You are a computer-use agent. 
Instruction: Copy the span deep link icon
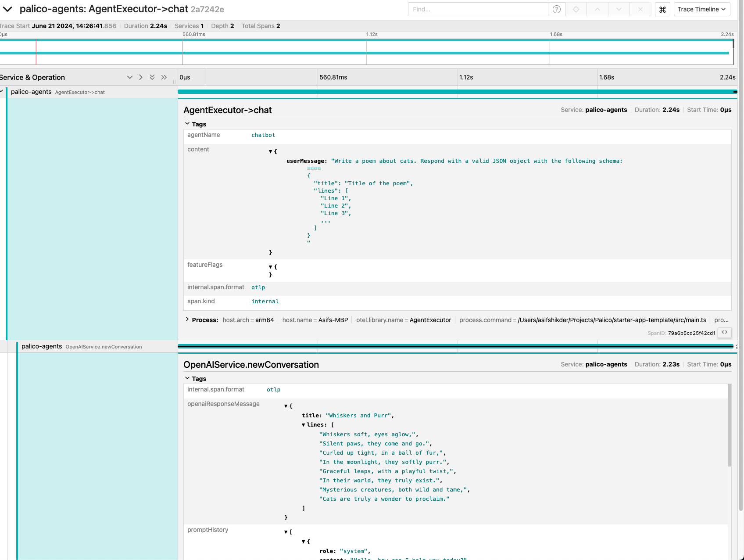tap(725, 332)
